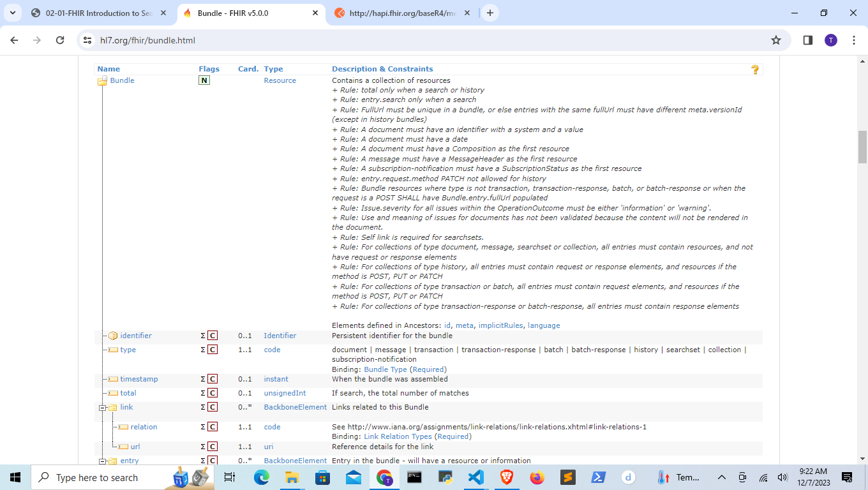Click the language ancestor element link
The image size is (868, 490).
[x=544, y=325]
